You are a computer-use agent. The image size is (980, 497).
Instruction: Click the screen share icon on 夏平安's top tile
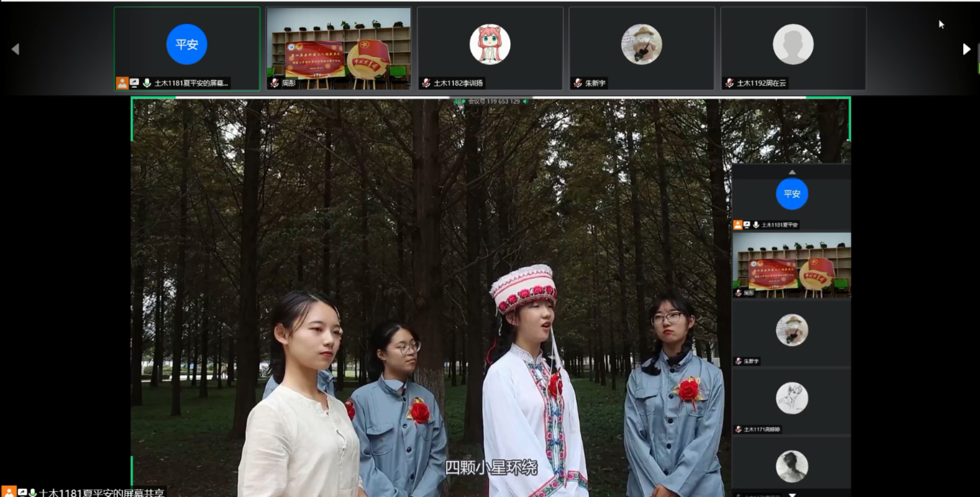pyautogui.click(x=134, y=83)
